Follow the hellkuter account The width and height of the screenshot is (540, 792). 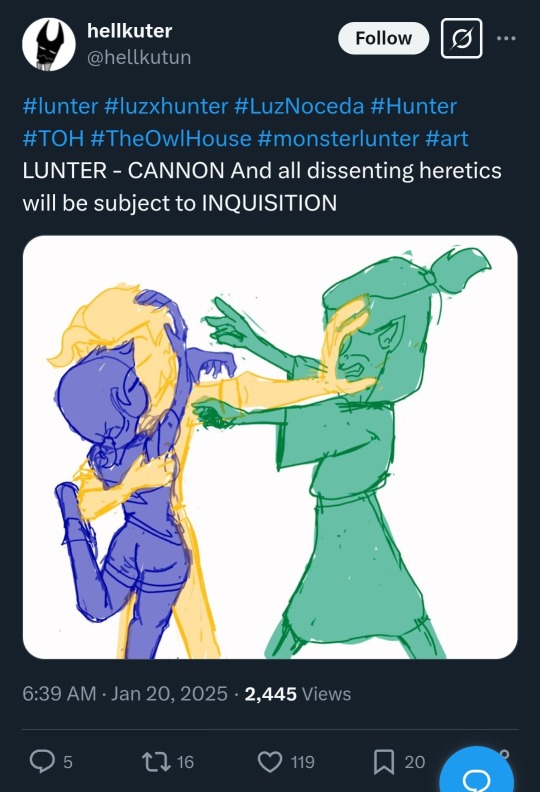pyautogui.click(x=383, y=38)
